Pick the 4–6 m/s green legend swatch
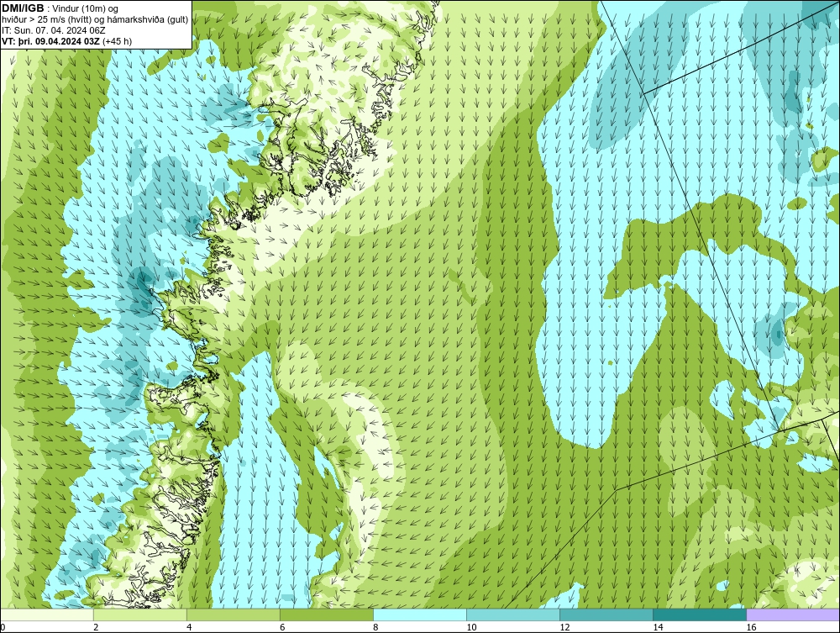This screenshot has width=840, height=633. pos(234,615)
